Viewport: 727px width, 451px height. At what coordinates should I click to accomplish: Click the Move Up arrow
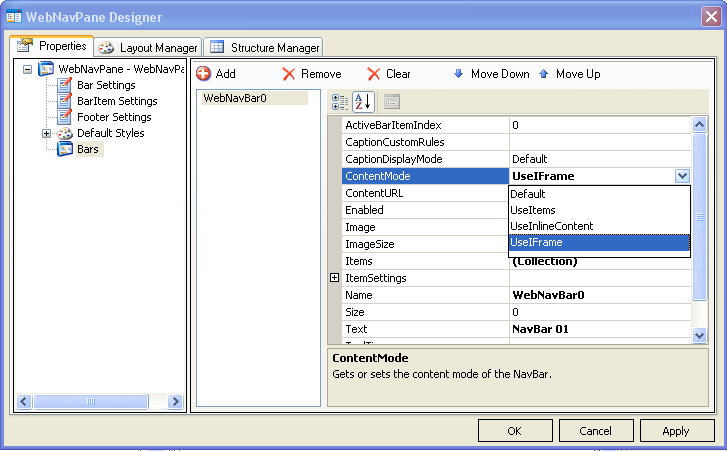pos(544,74)
